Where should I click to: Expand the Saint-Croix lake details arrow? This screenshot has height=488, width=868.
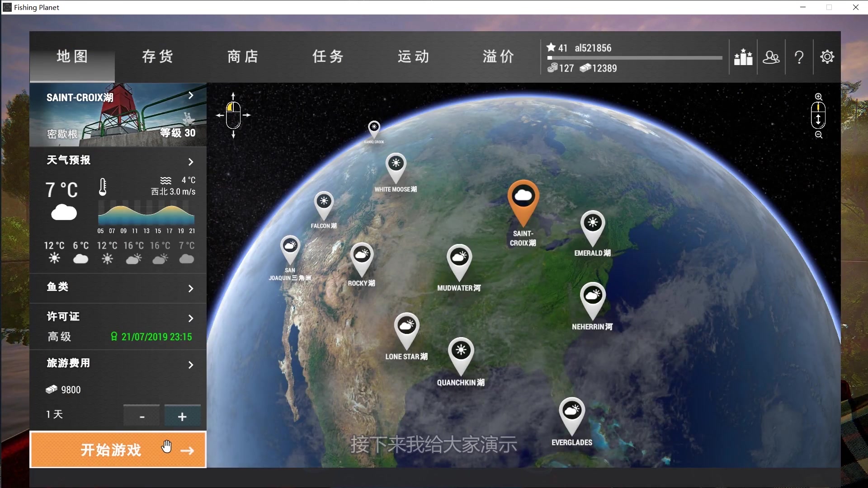(191, 95)
